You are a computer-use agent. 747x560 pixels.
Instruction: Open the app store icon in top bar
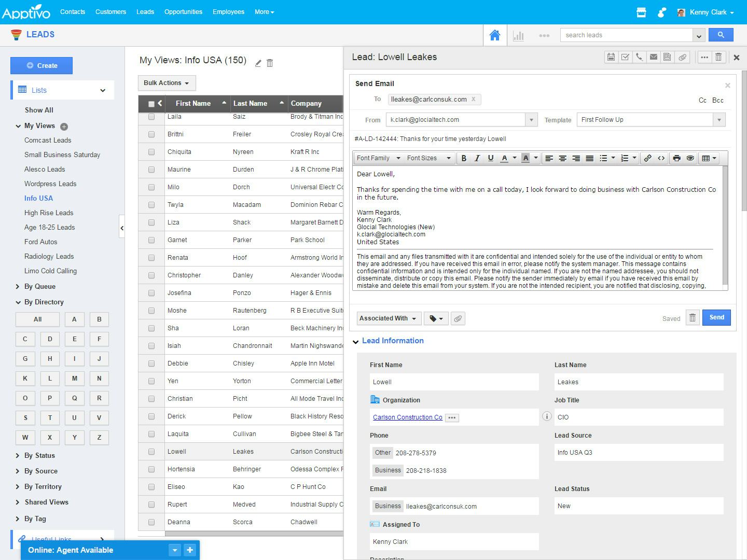click(641, 12)
